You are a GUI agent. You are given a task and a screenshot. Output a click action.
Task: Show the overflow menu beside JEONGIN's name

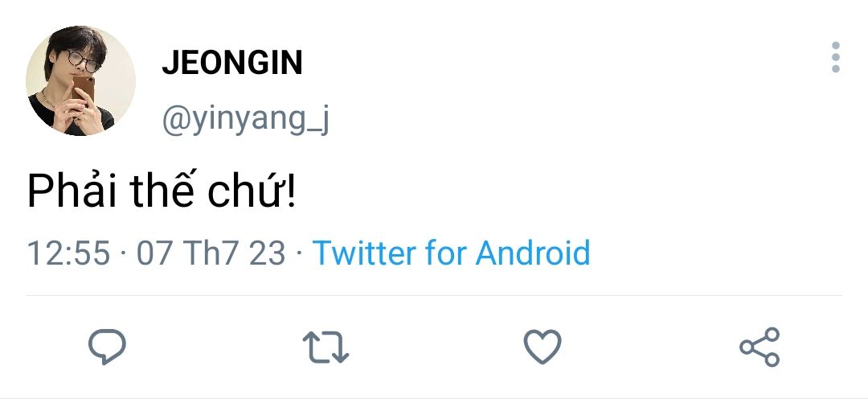836,58
